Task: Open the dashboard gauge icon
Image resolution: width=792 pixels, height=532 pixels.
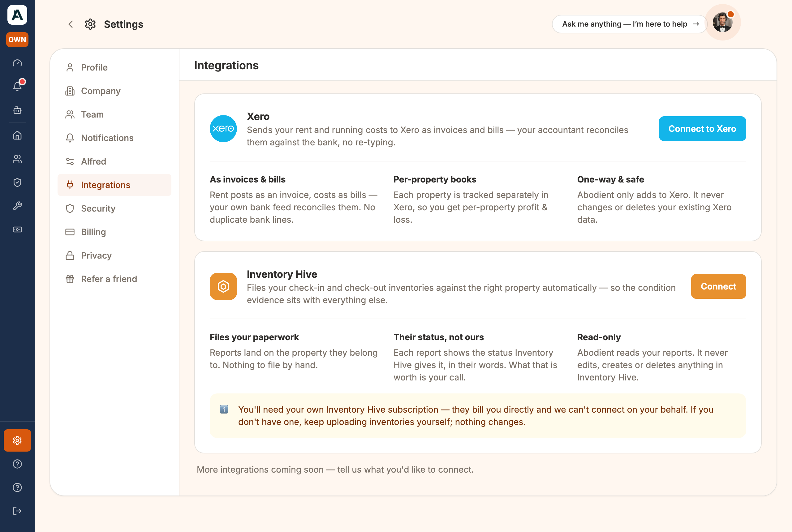Action: [x=17, y=63]
